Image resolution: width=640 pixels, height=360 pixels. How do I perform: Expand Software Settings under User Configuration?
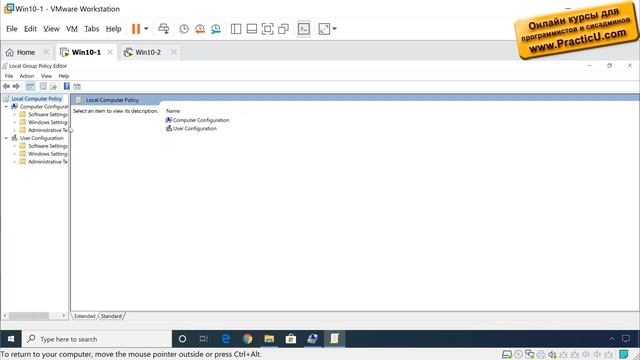coord(14,146)
